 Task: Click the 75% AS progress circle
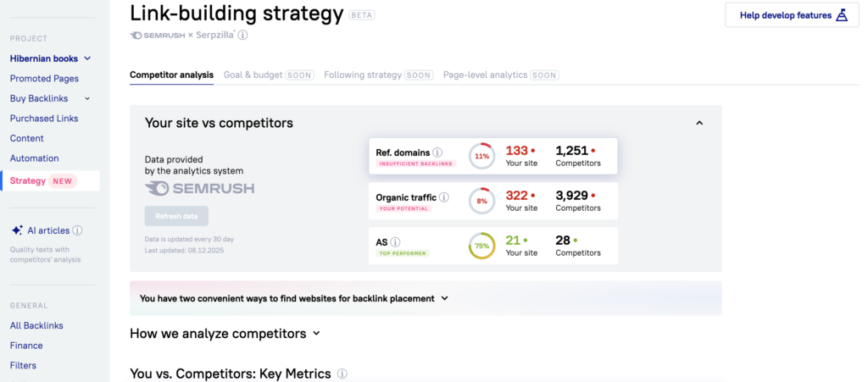(x=481, y=246)
